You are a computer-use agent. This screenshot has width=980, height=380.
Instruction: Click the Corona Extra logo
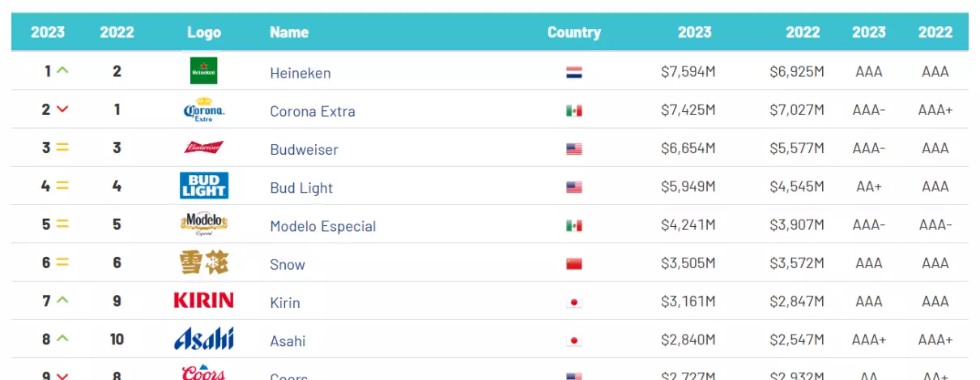tap(203, 110)
